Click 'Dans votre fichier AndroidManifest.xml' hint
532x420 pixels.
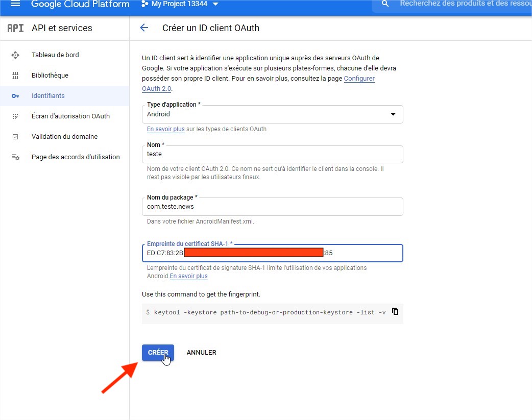(200, 221)
